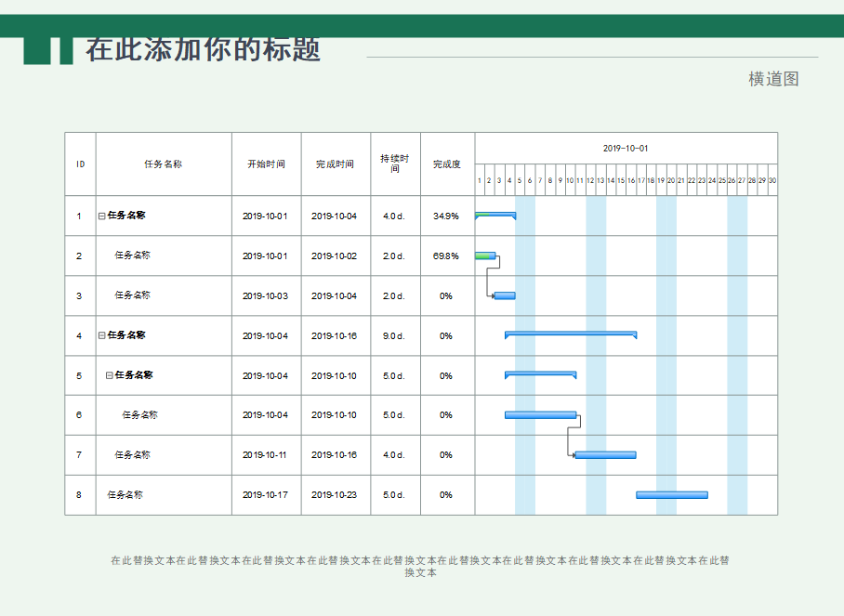
Task: Click the task name in row 3
Action: pyautogui.click(x=132, y=295)
